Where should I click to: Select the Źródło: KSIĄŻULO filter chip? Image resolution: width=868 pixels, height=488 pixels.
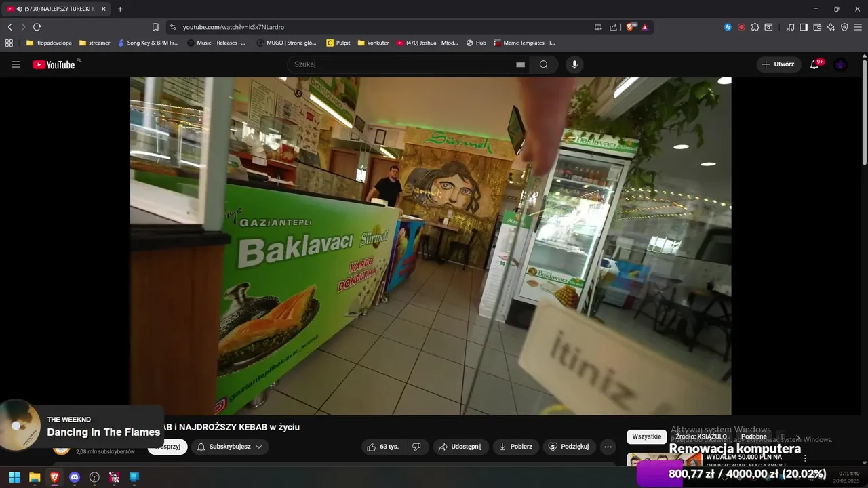pyautogui.click(x=701, y=436)
